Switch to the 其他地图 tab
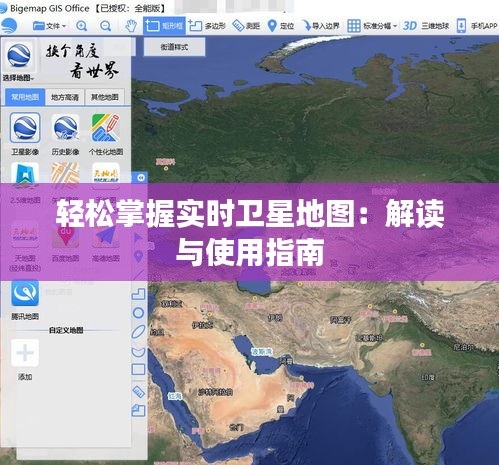This screenshot has width=499, height=465. [105, 97]
